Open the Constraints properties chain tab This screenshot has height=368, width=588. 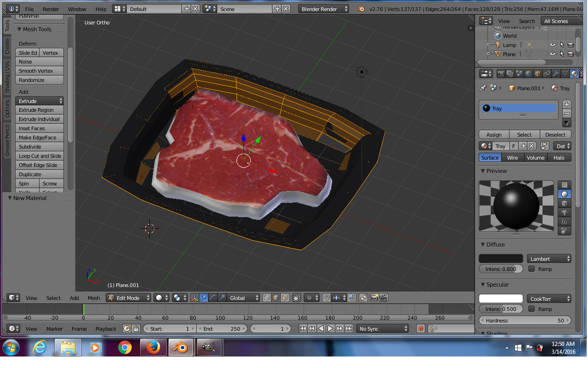coord(547,74)
